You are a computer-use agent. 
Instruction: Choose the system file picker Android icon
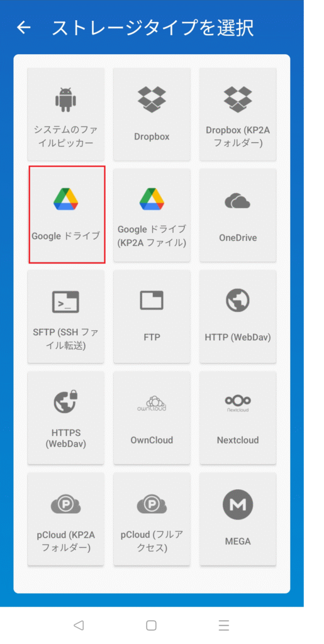(65, 99)
